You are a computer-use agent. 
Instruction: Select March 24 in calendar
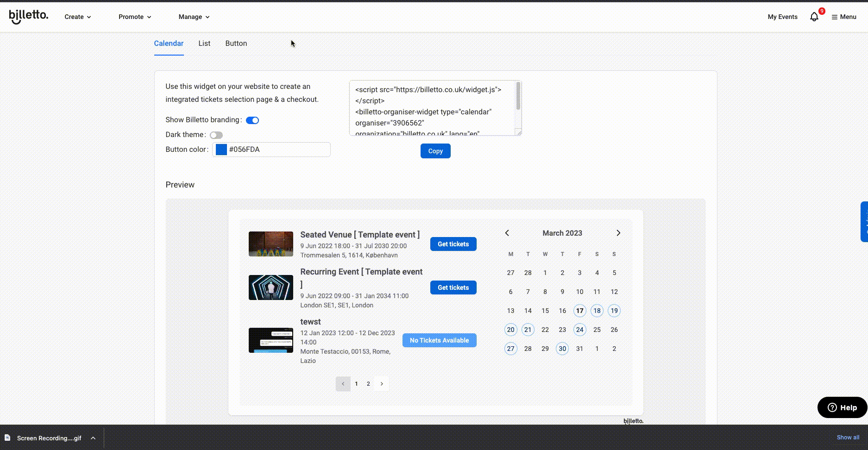point(579,330)
